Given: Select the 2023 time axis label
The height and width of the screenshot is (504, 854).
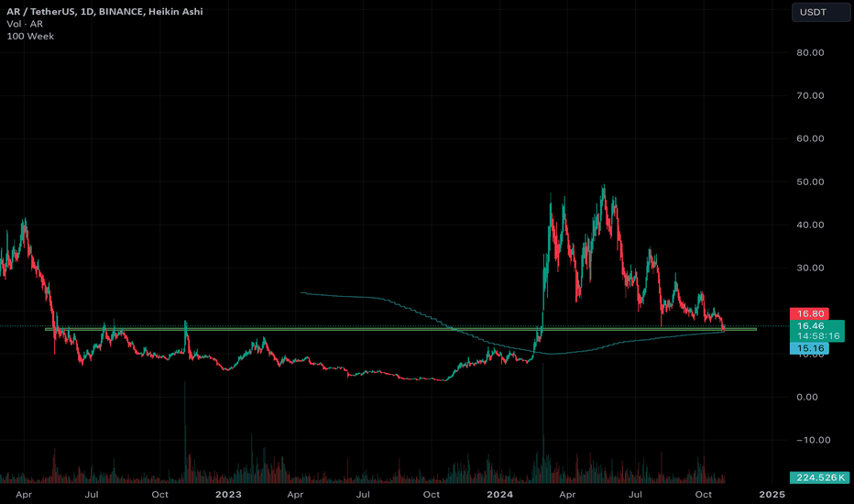Looking at the screenshot, I should pos(228,495).
